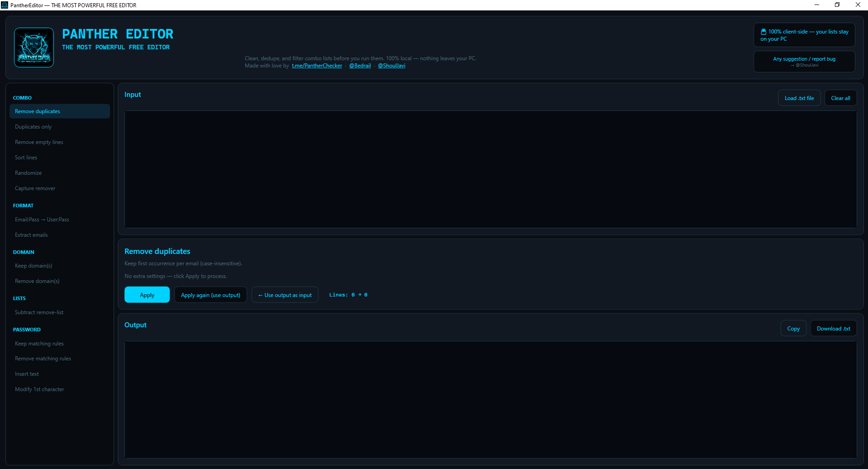This screenshot has height=469, width=868.
Task: Click the Lines: 0 → 0 counter
Action: tap(348, 295)
